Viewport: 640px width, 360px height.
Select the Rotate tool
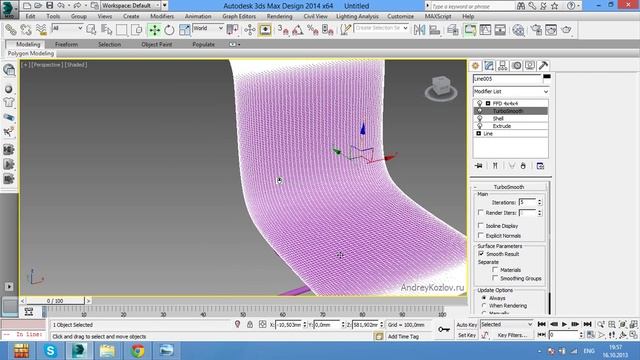(169, 30)
